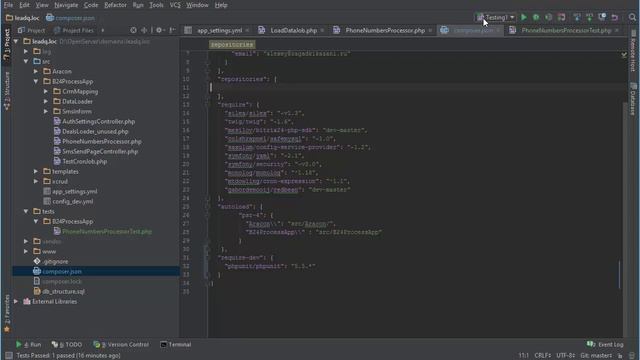Open the Project tool window side tab
Image resolution: width=640 pixels, height=360 pixels.
pos(7,45)
